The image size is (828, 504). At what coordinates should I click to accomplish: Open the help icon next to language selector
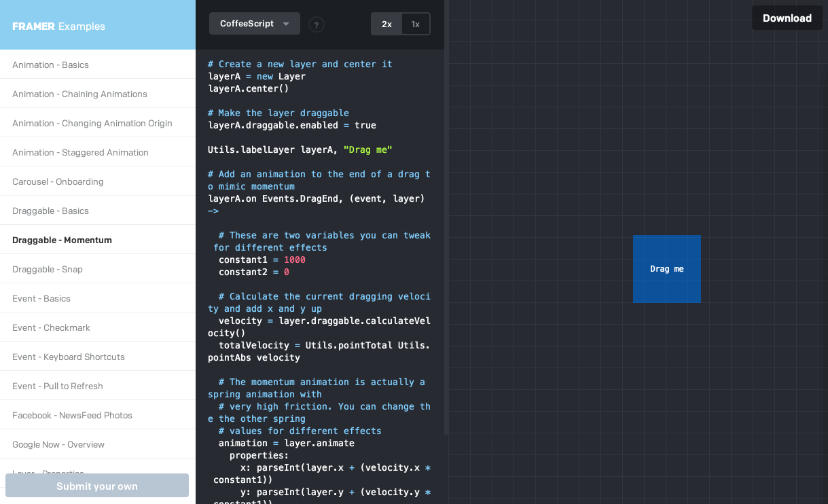click(x=316, y=24)
